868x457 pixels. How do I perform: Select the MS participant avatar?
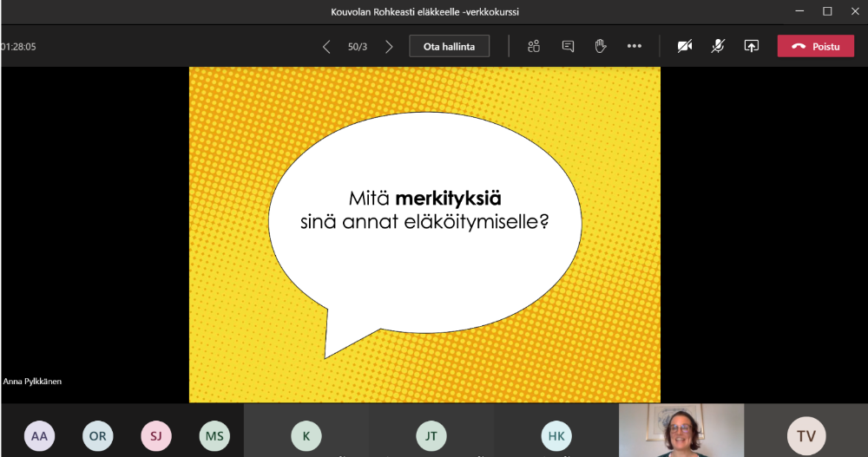point(214,436)
